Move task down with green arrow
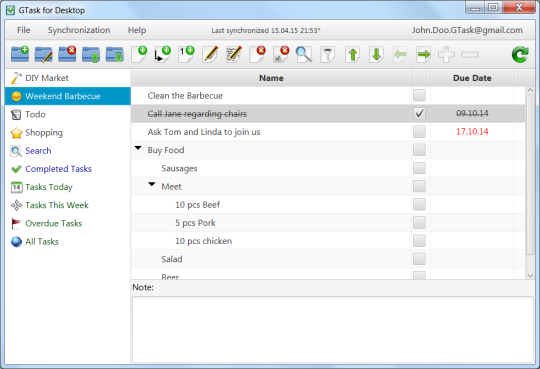The width and height of the screenshot is (540, 369). [376, 54]
